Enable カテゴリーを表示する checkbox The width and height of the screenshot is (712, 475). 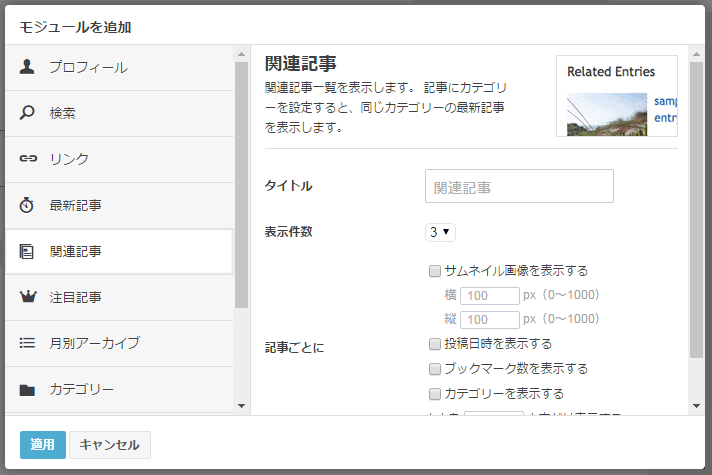(435, 394)
